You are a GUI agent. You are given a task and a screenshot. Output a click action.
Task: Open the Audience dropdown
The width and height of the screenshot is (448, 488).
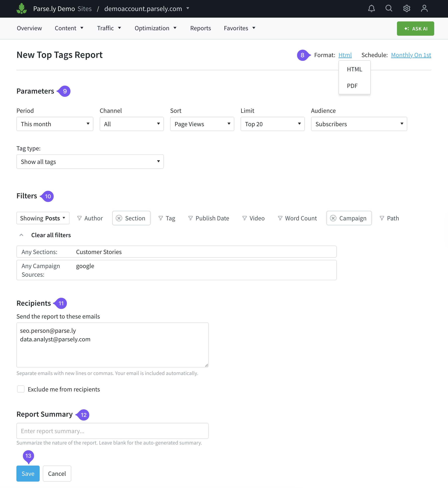[359, 124]
